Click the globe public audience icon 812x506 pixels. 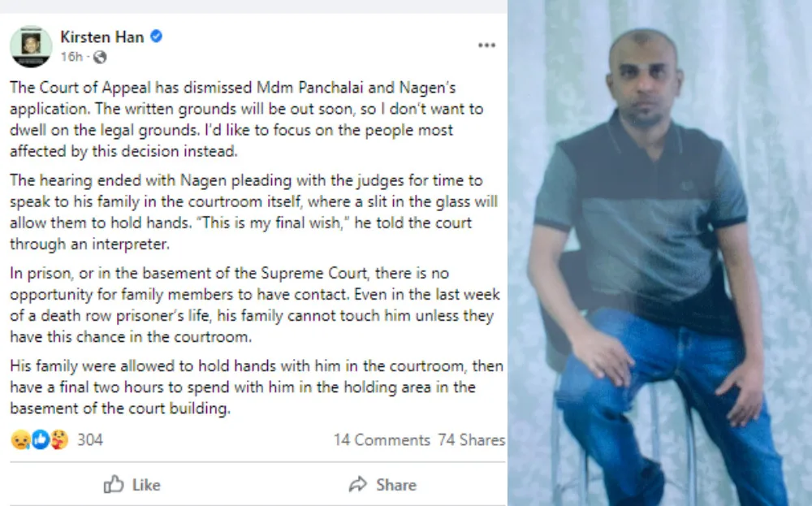(100, 57)
